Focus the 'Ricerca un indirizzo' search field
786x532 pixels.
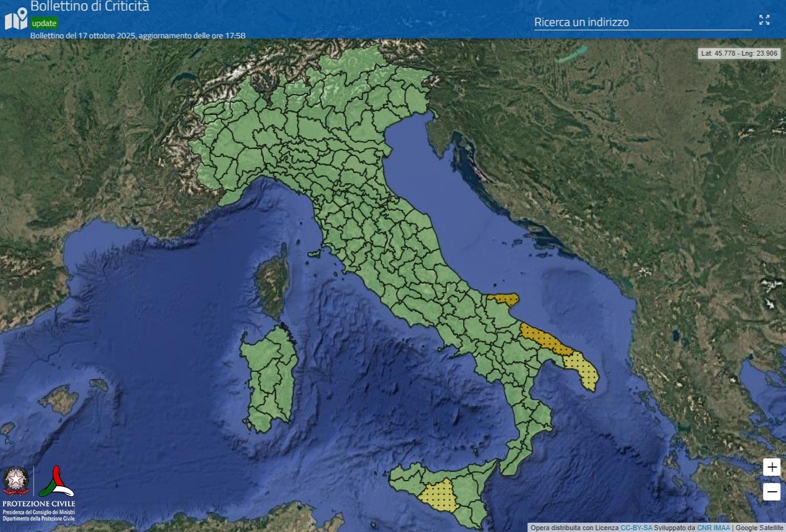tap(642, 22)
